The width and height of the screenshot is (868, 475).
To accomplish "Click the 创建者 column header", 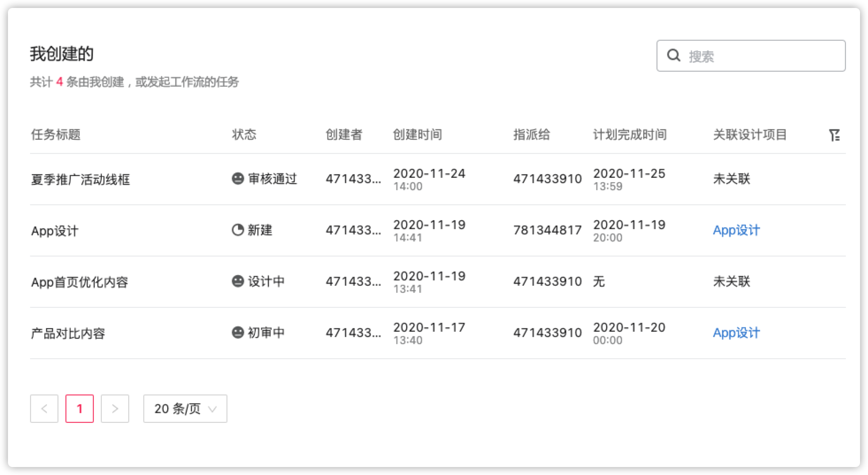I will tap(344, 134).
